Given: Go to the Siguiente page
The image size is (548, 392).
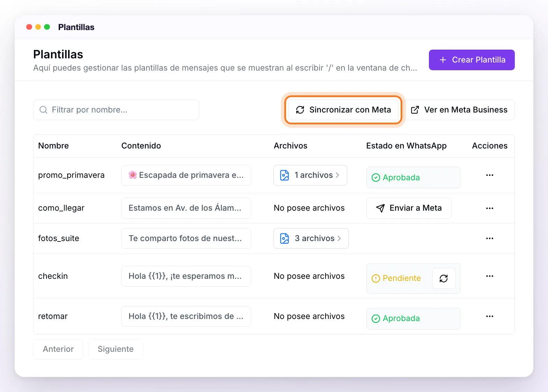Looking at the screenshot, I should click(116, 349).
